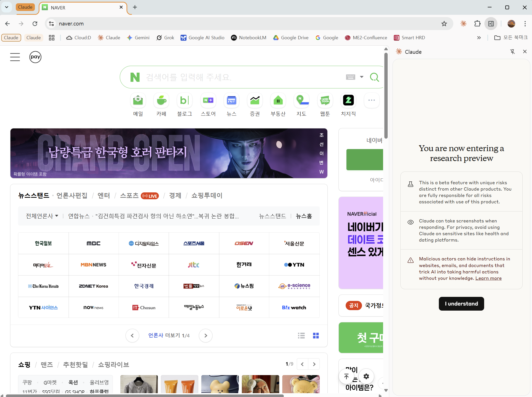Click the page vertical scrollbar thumb
532x397 pixels.
[386, 94]
